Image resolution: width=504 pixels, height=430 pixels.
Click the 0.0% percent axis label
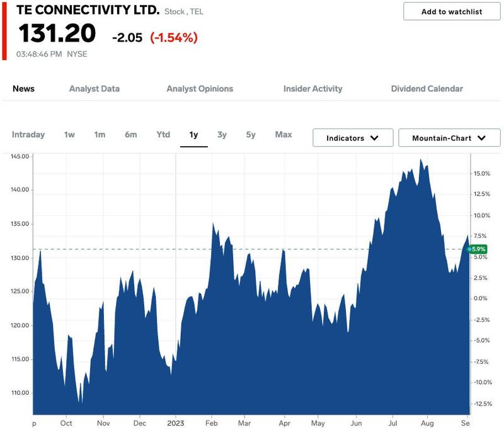[481, 298]
